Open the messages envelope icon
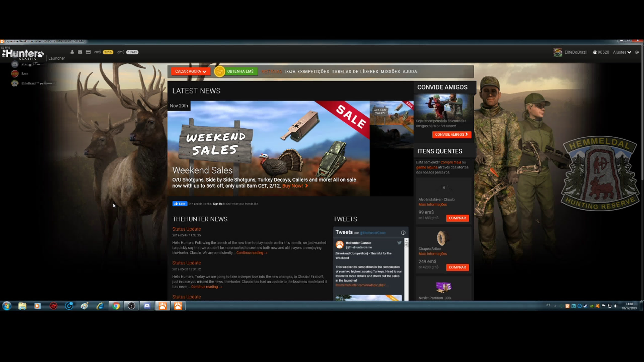Screen dimensions: 644x362 (80, 52)
